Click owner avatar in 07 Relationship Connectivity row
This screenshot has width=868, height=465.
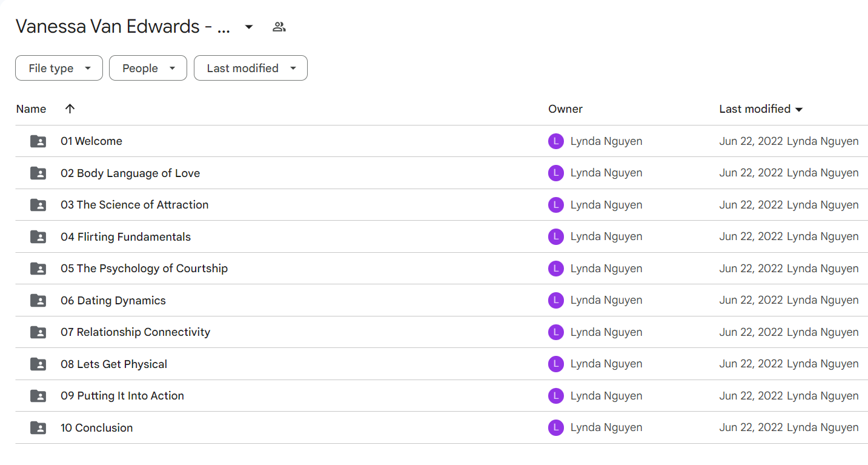pyautogui.click(x=556, y=332)
